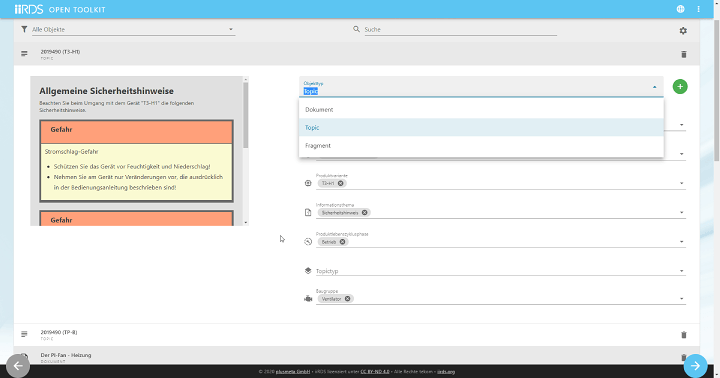This screenshot has width=720, height=378.
Task: Choose Topic in Objekttyp list
Action: pyautogui.click(x=481, y=128)
